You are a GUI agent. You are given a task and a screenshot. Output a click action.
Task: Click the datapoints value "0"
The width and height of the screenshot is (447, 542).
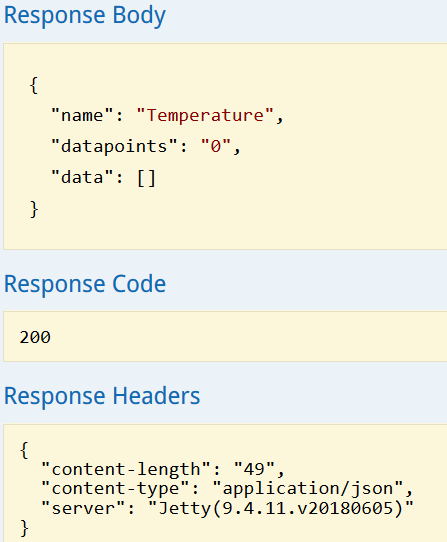pos(216,146)
